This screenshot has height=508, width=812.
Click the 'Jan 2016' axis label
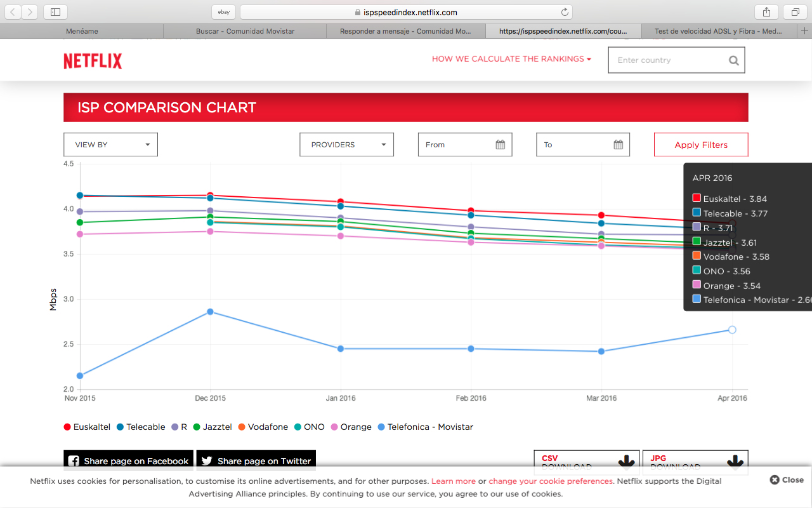coord(341,398)
